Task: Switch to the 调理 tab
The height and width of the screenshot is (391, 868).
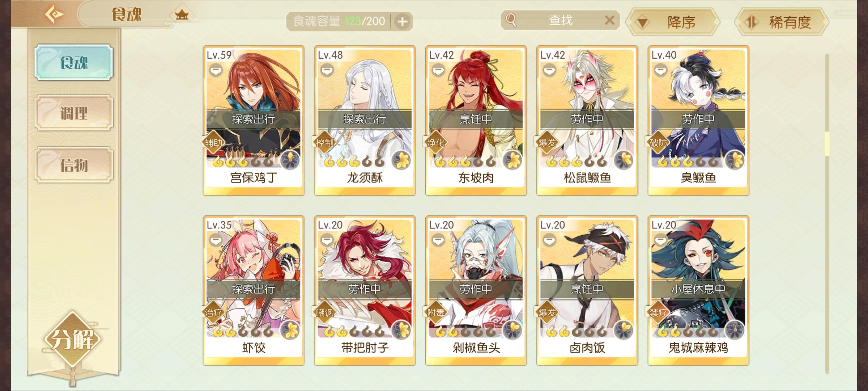Action: (x=74, y=113)
